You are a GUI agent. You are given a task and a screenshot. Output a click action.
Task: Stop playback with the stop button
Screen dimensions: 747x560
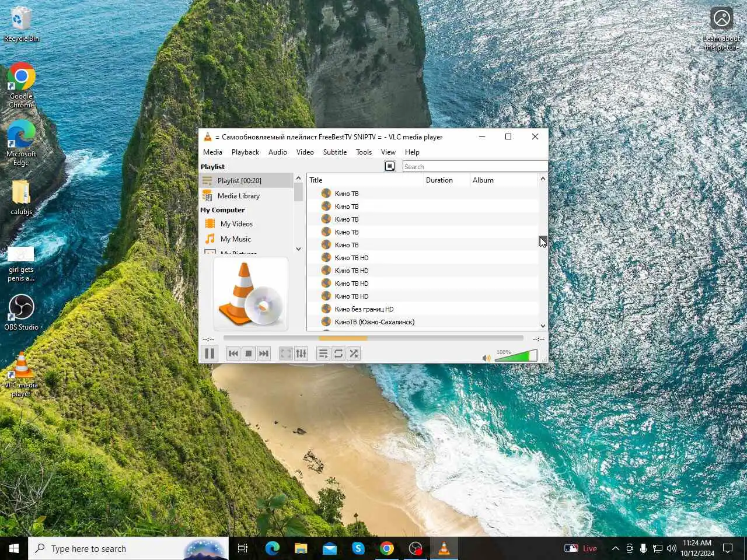pos(249,353)
